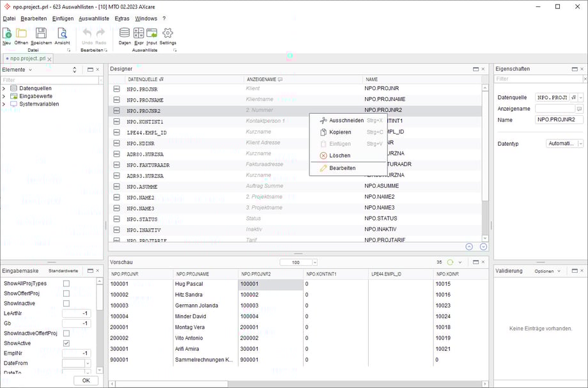Viewport: 588px width, 388px height.
Task: Close the Eigenschaften panel
Action: [x=582, y=69]
